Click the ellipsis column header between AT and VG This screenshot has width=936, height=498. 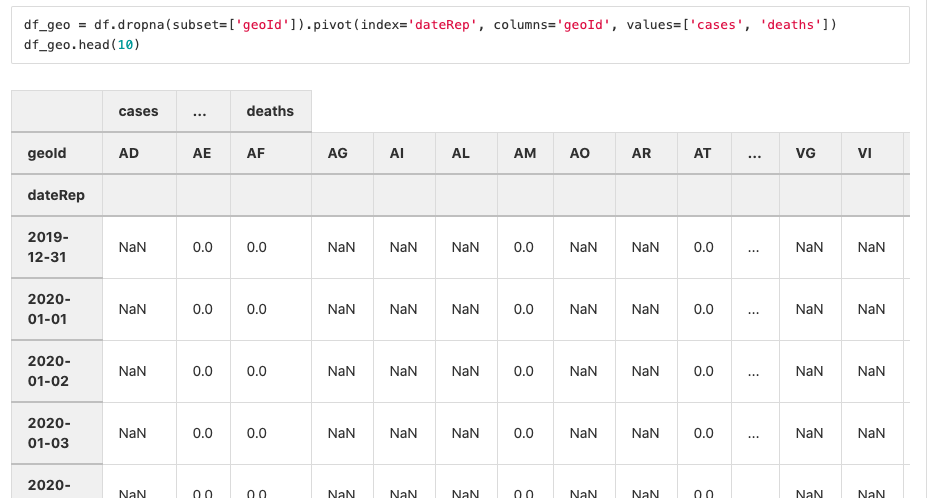coord(755,153)
